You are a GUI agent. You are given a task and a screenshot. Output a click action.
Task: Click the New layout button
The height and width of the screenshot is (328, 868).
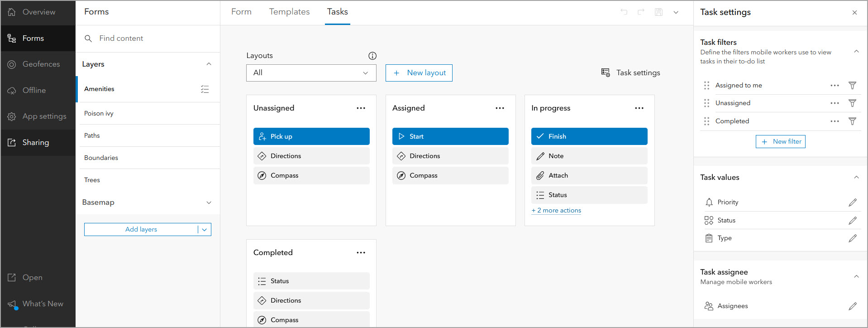pos(419,73)
